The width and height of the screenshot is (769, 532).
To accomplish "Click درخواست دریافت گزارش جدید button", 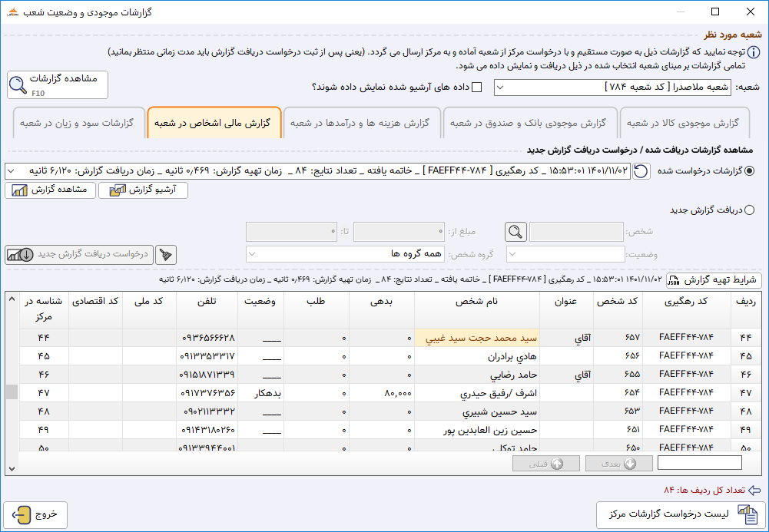I will [79, 255].
